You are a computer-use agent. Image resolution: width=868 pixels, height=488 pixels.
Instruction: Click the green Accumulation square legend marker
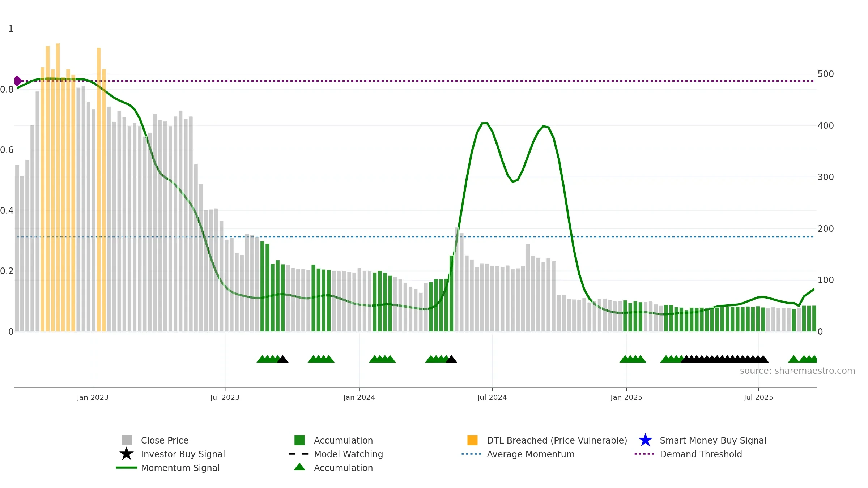[x=299, y=440]
